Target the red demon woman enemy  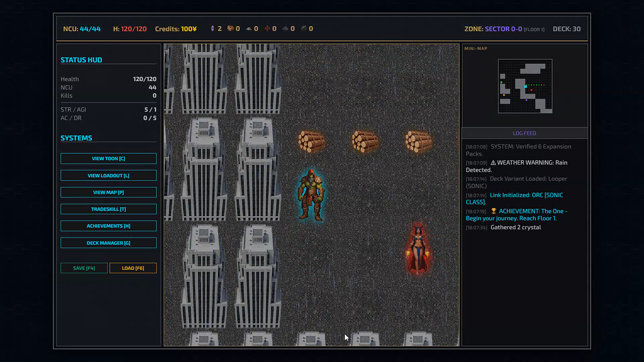(x=418, y=249)
